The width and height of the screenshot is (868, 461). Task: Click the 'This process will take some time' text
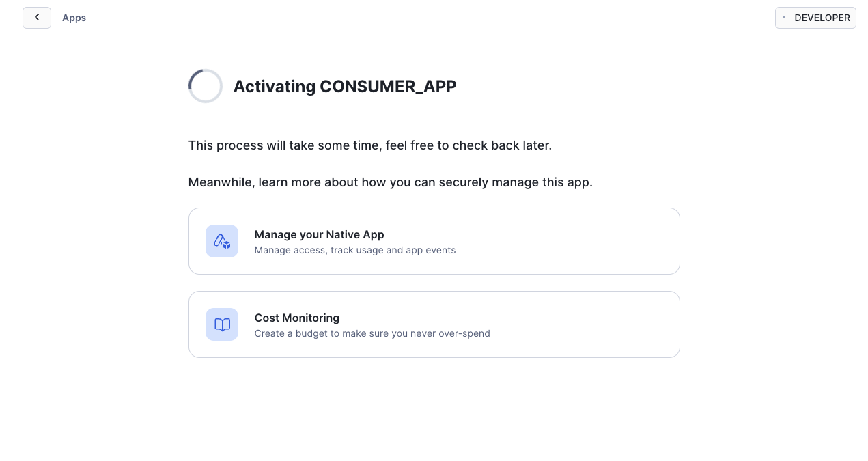point(370,145)
